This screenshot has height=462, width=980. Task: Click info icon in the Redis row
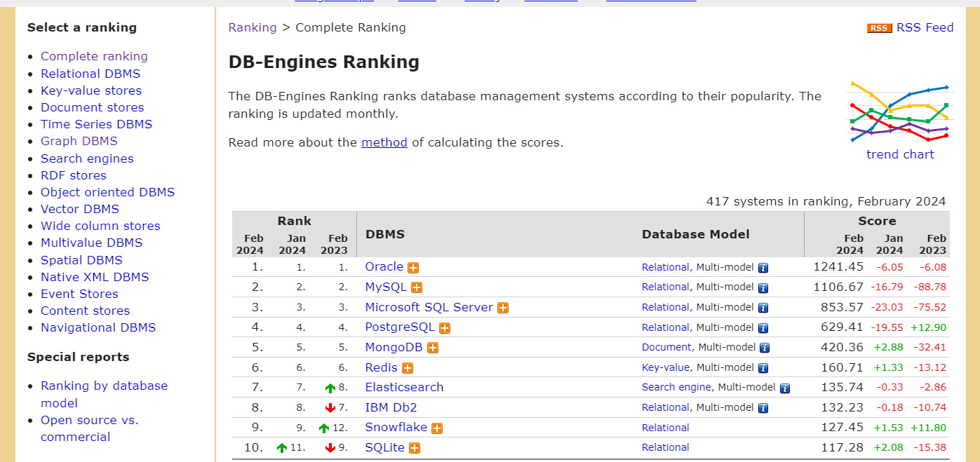763,368
